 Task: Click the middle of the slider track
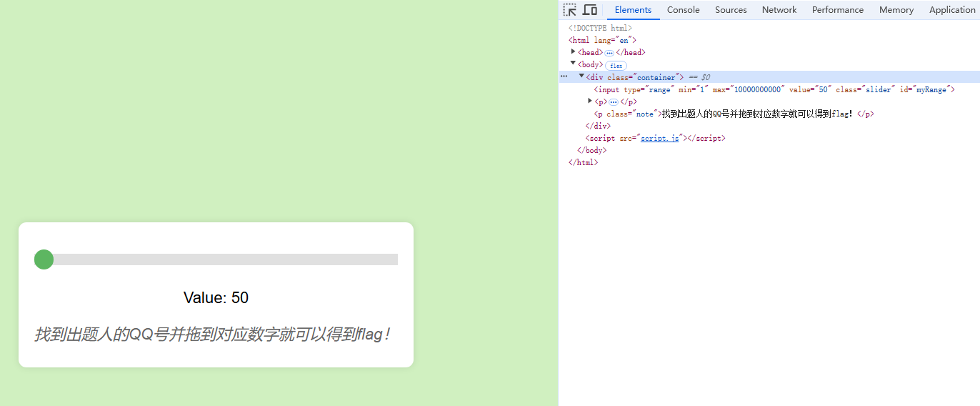(x=216, y=259)
